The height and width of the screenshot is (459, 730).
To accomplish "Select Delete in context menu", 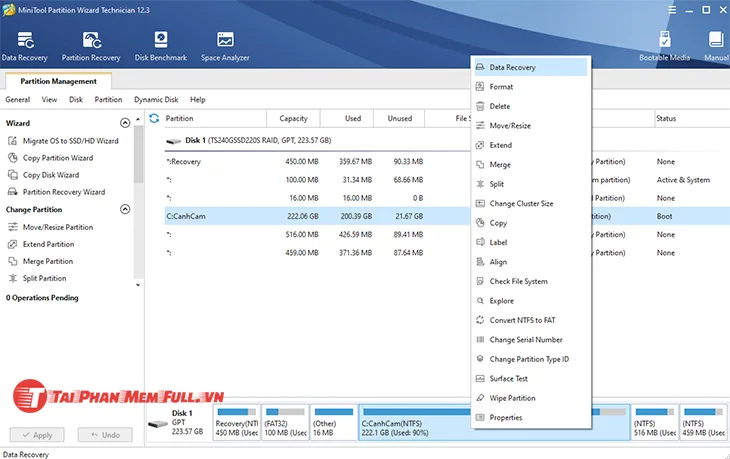I will tap(531, 106).
